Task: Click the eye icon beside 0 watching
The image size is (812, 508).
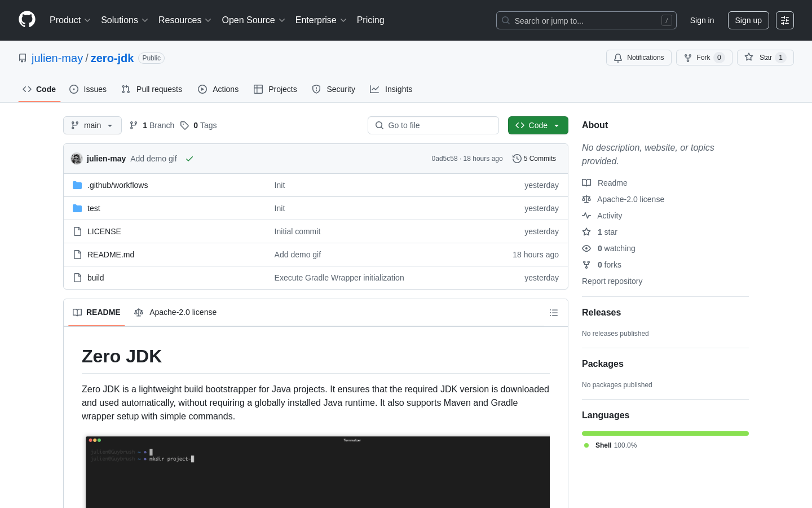Action: [x=586, y=248]
